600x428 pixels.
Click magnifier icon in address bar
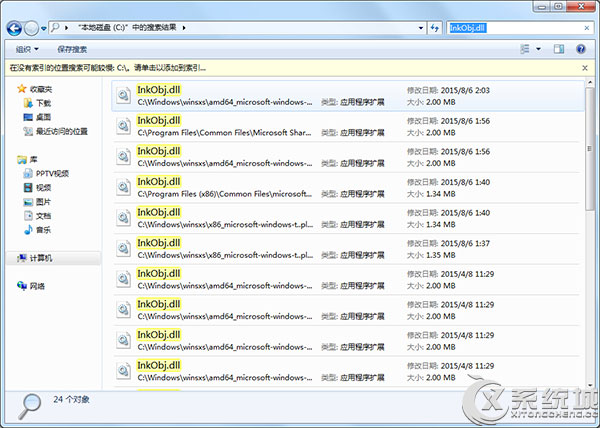click(55, 28)
